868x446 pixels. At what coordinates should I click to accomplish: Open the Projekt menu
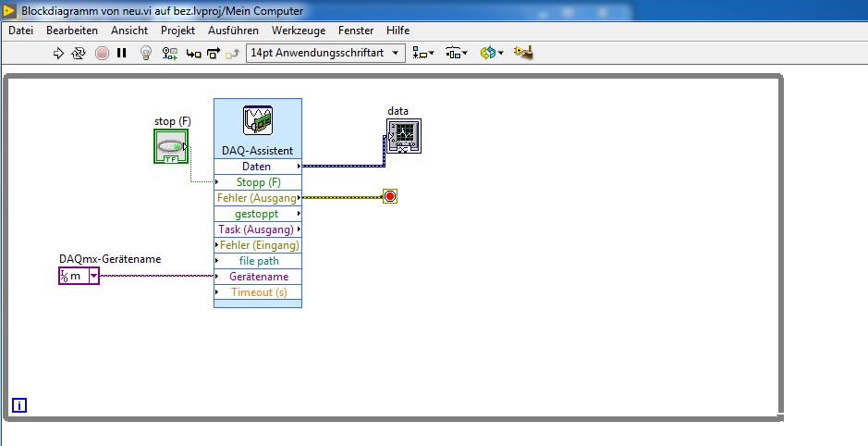tap(177, 31)
